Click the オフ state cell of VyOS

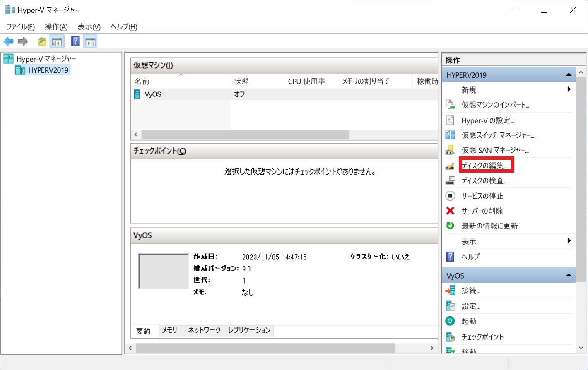239,94
